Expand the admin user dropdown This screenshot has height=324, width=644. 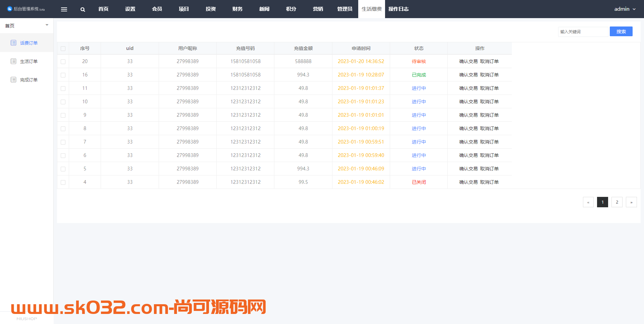point(625,9)
